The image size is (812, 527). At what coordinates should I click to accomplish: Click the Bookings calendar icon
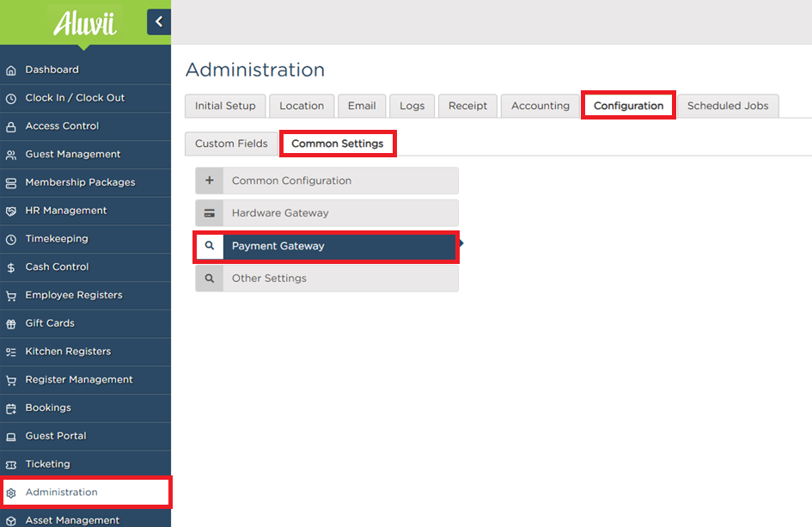(x=11, y=408)
